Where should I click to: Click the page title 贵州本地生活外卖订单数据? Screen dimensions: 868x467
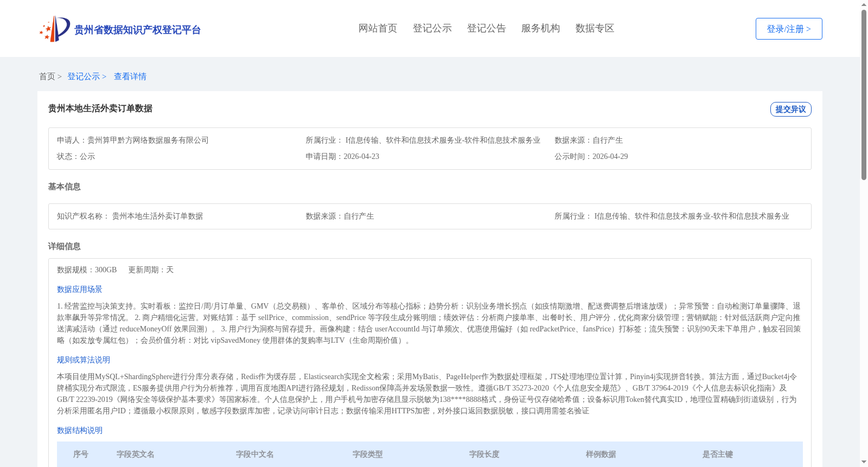click(100, 108)
